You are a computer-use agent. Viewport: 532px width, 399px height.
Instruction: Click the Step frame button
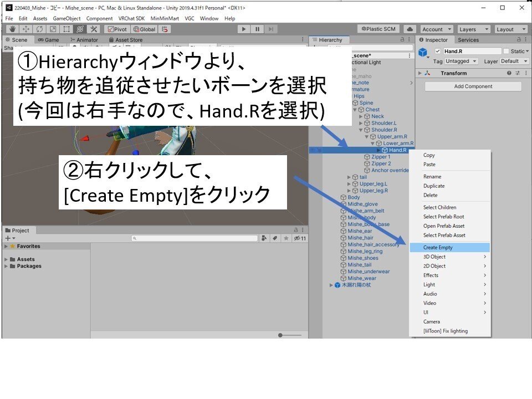[x=271, y=29]
